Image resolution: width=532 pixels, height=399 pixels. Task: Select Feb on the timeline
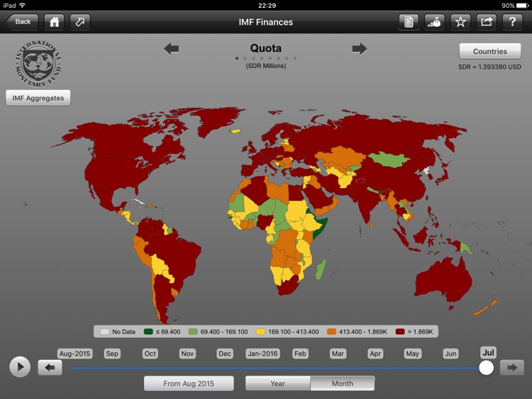(300, 354)
